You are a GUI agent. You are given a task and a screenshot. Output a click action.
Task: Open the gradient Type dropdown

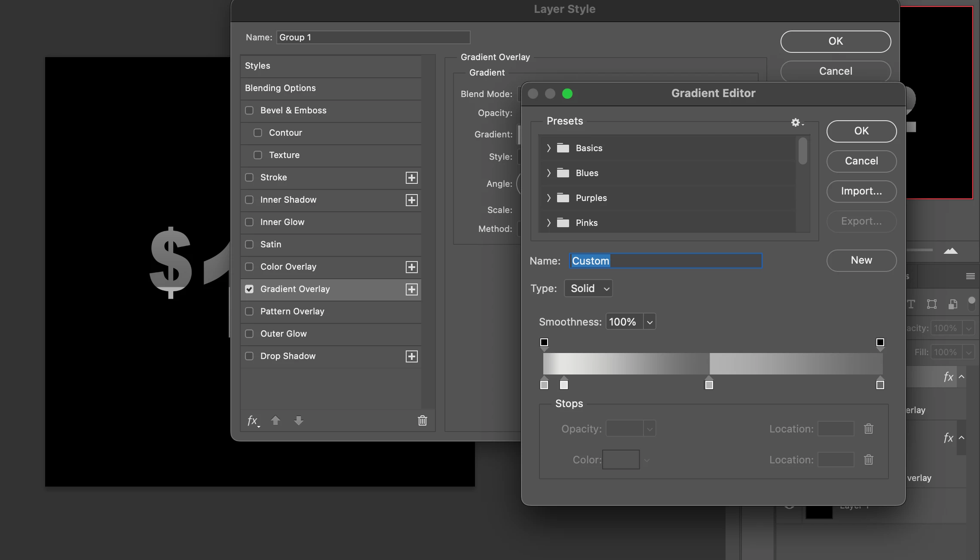(x=588, y=289)
